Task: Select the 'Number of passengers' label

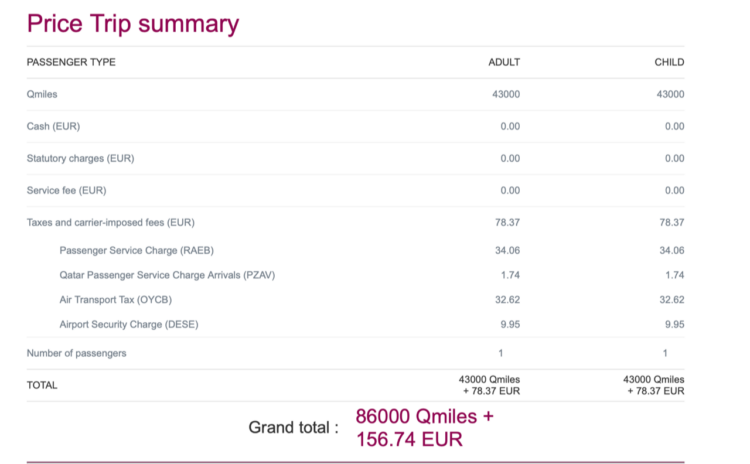Action: click(x=77, y=353)
